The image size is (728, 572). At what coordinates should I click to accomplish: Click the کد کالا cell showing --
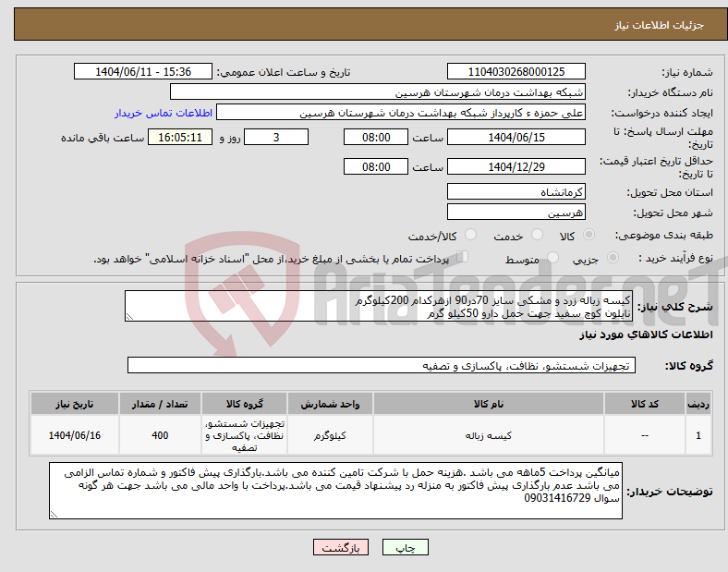pyautogui.click(x=645, y=435)
